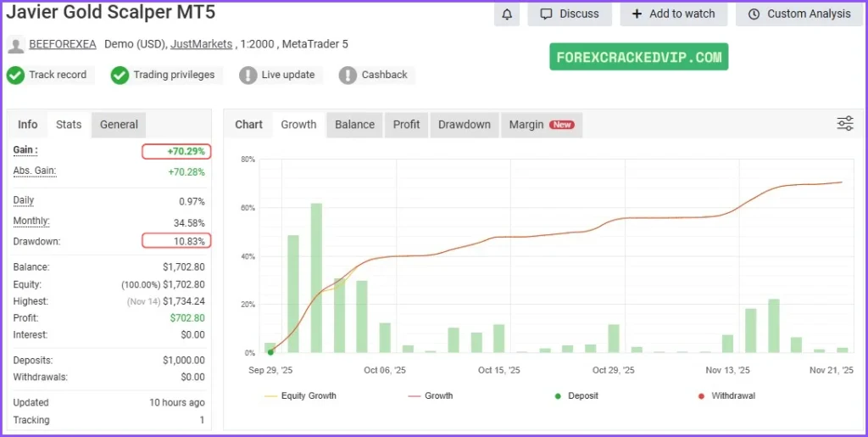
Task: Hide Deposit markers via legend
Action: pos(576,395)
